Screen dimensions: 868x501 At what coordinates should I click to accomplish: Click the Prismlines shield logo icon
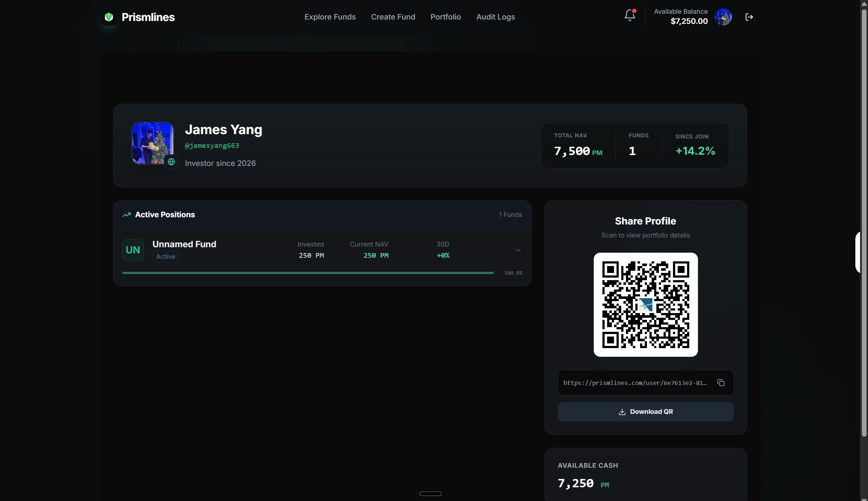109,17
